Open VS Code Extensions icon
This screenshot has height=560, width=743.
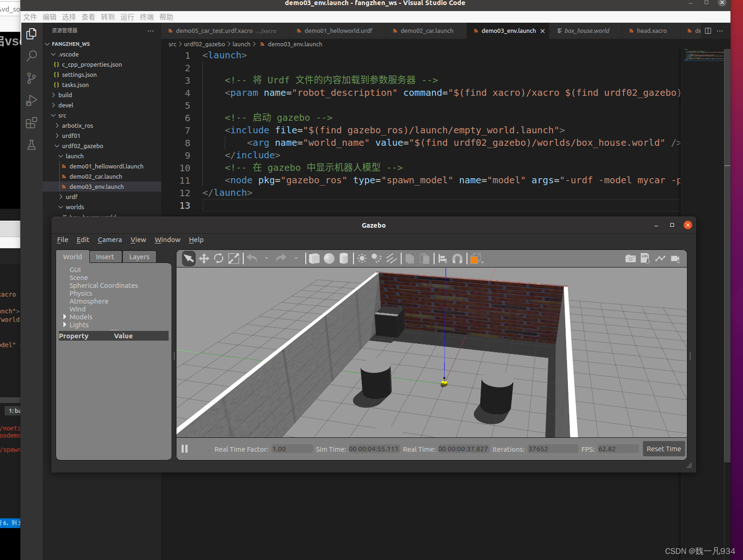point(31,123)
